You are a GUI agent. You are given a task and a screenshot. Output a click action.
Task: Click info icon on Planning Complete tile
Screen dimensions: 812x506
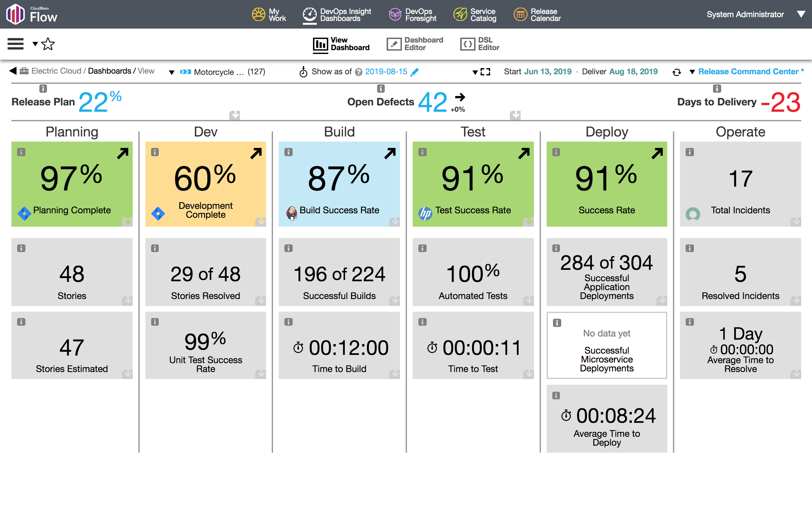tap(21, 152)
